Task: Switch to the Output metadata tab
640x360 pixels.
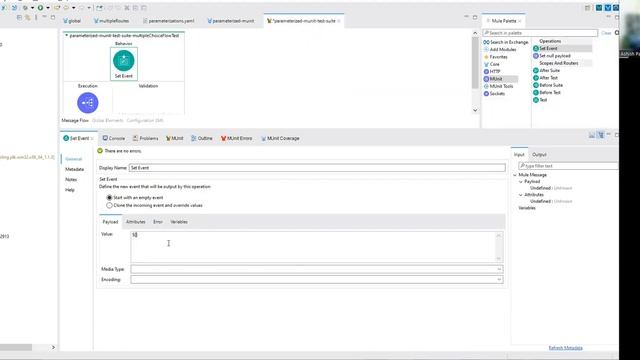Action: click(x=539, y=155)
